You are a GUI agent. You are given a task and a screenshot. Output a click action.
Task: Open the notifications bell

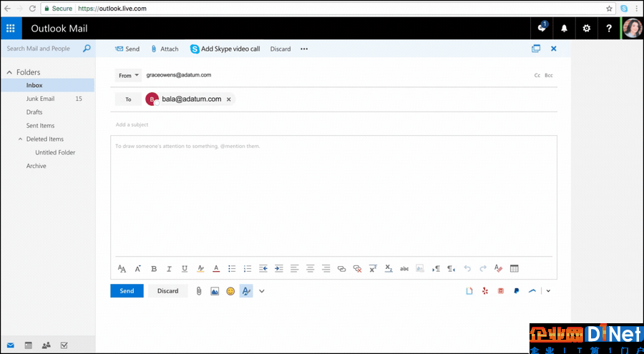(565, 29)
